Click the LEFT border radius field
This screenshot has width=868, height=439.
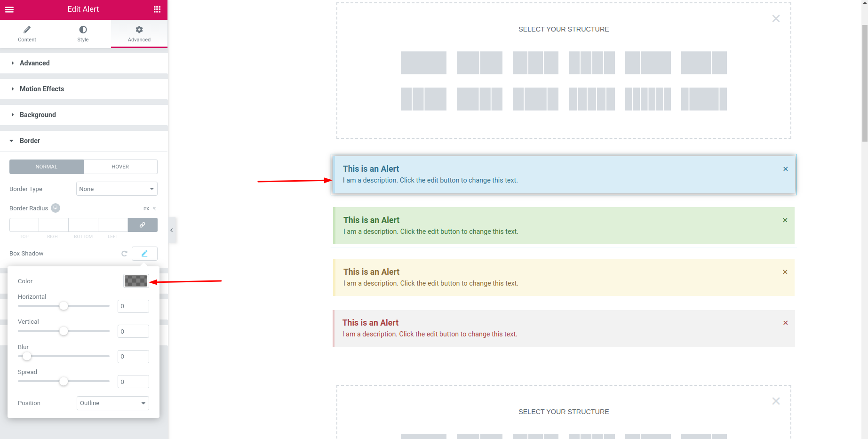(113, 225)
